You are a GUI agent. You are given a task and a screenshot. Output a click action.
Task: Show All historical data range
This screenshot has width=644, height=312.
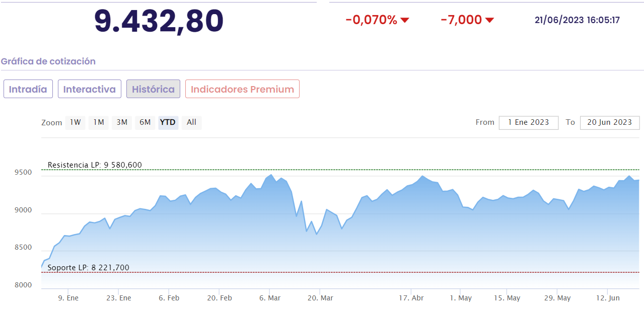pyautogui.click(x=191, y=122)
